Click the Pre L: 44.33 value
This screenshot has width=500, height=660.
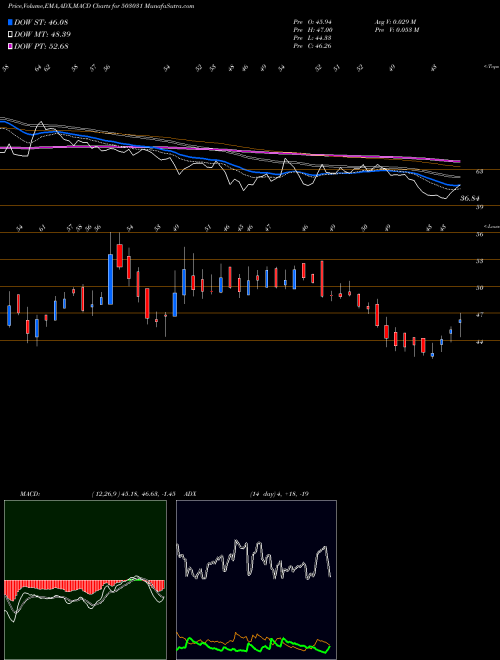pos(313,38)
